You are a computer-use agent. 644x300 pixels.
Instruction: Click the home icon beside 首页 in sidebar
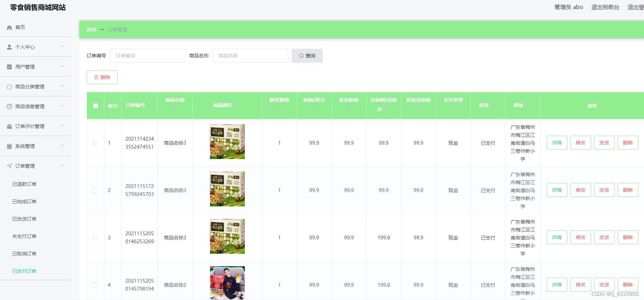[9, 27]
